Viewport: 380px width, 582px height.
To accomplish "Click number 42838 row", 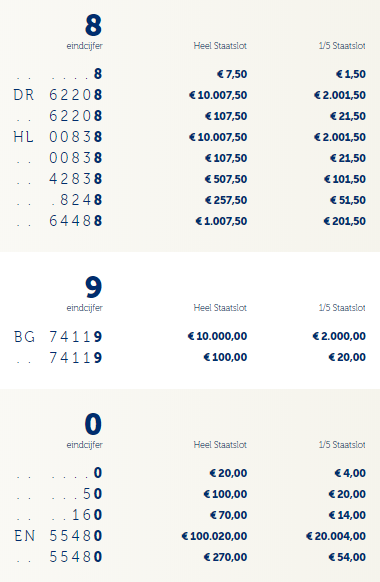I will coord(190,179).
